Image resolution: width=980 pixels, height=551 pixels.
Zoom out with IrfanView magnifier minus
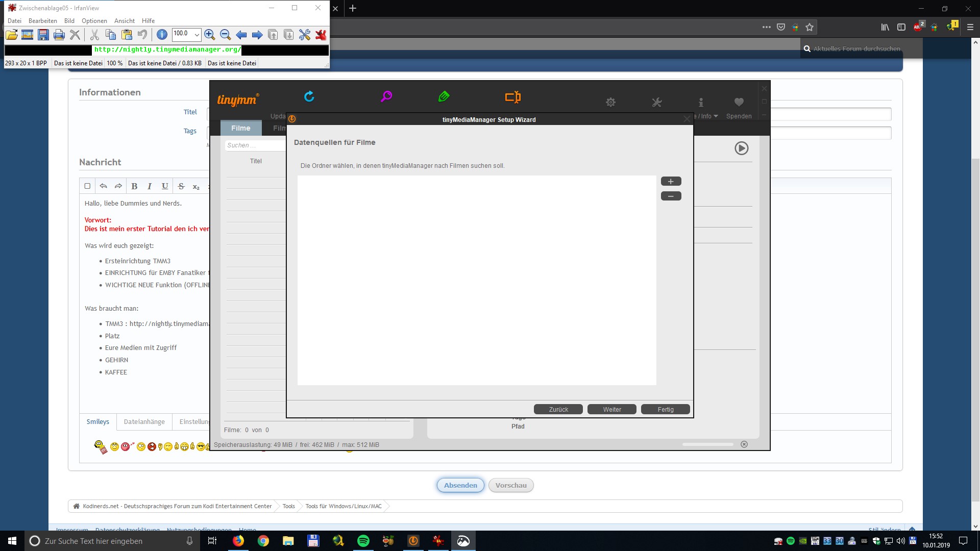pyautogui.click(x=225, y=35)
